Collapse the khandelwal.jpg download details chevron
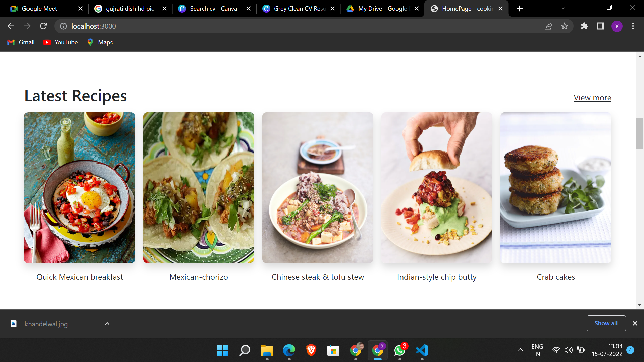This screenshot has height=362, width=644. 107,324
